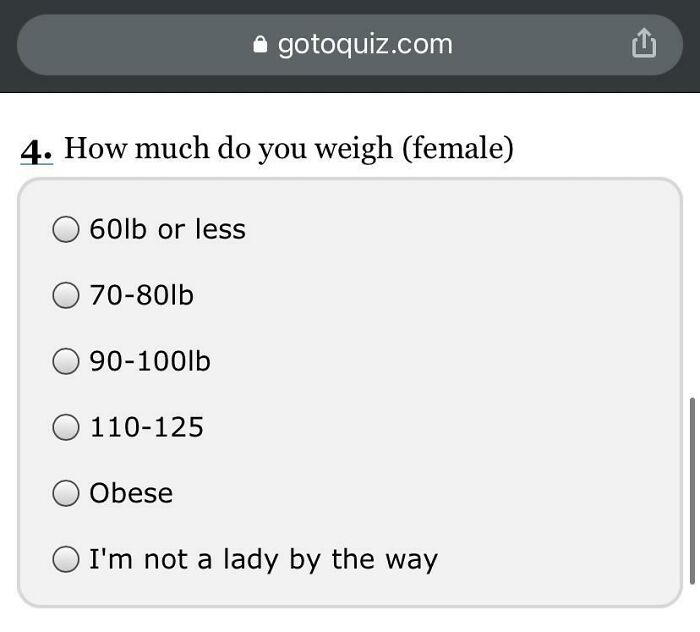Image resolution: width=700 pixels, height=632 pixels.
Task: Select the Obese radio button
Action: point(66,494)
